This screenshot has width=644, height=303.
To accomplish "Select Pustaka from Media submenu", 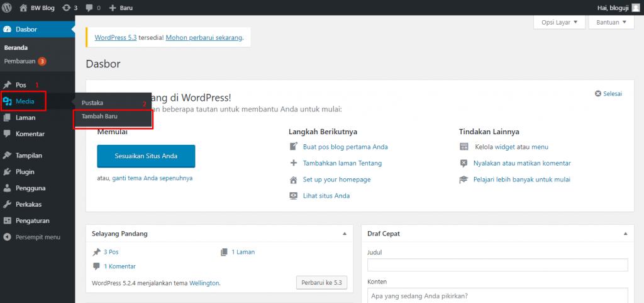I will [x=92, y=103].
